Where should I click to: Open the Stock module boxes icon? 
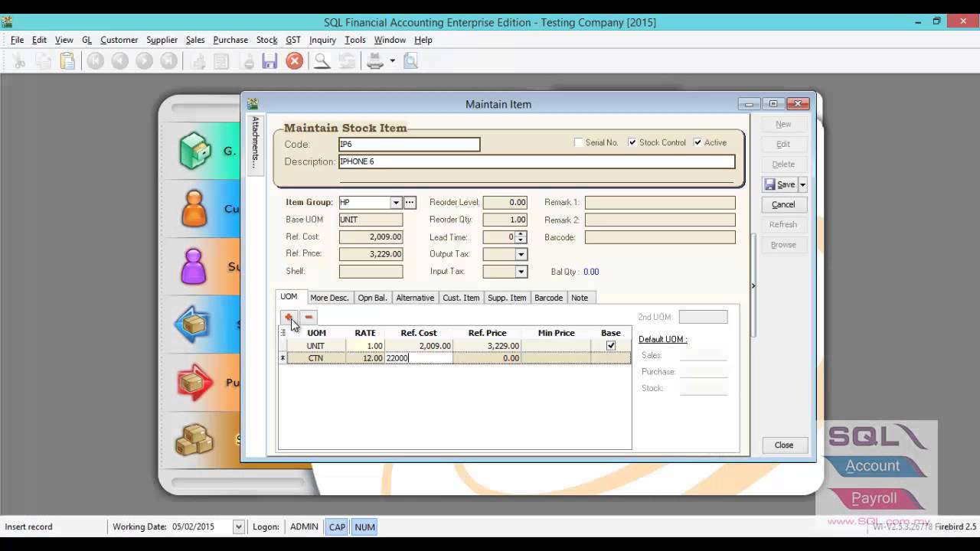click(194, 439)
